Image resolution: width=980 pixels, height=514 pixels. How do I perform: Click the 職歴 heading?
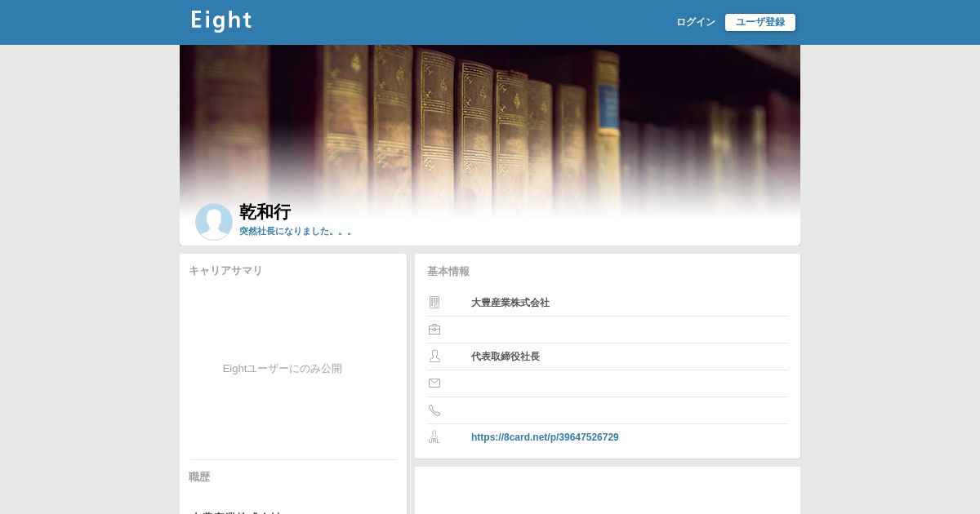point(199,477)
